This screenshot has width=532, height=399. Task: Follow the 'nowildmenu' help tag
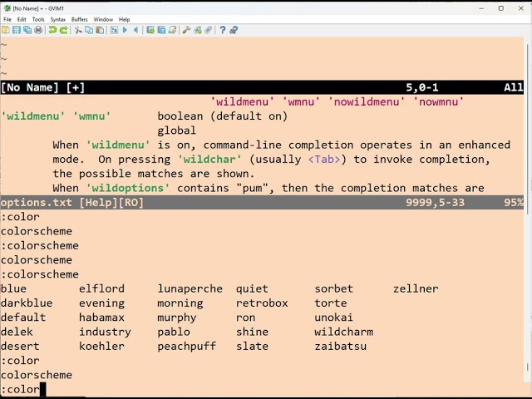click(x=367, y=101)
